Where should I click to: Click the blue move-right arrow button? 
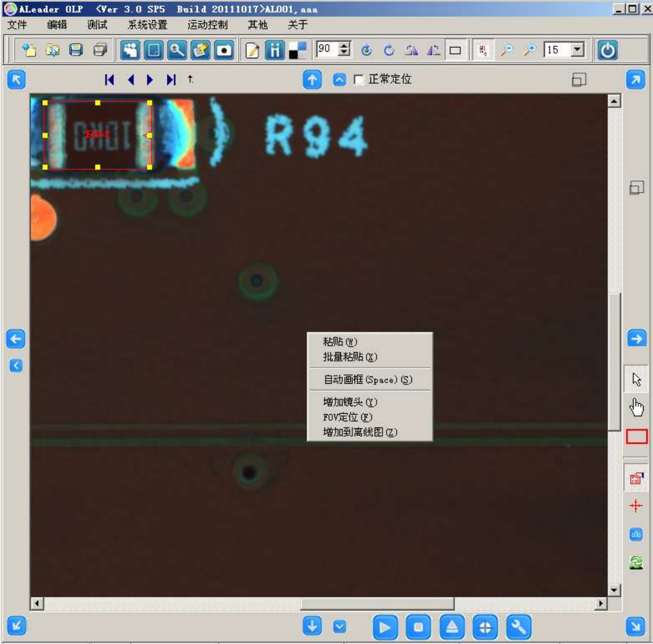636,339
